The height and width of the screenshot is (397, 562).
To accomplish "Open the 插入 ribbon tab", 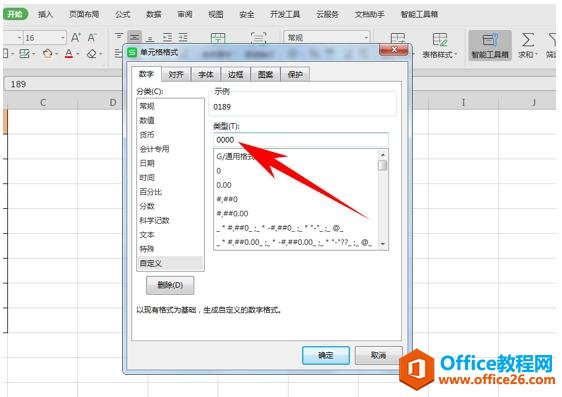I will tap(46, 14).
